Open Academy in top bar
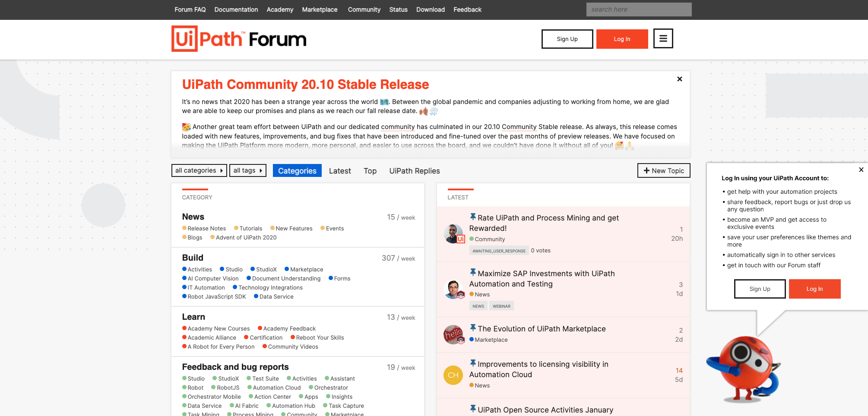This screenshot has height=416, width=868. (x=280, y=9)
